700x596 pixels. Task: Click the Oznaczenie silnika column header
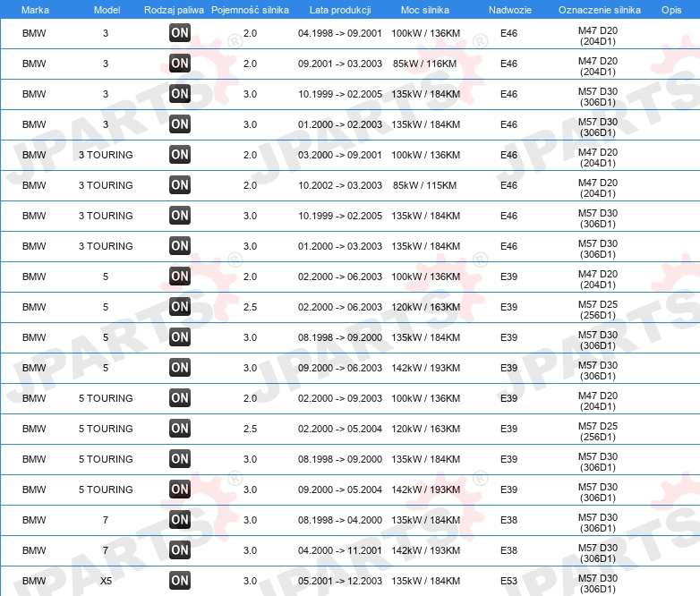click(600, 10)
